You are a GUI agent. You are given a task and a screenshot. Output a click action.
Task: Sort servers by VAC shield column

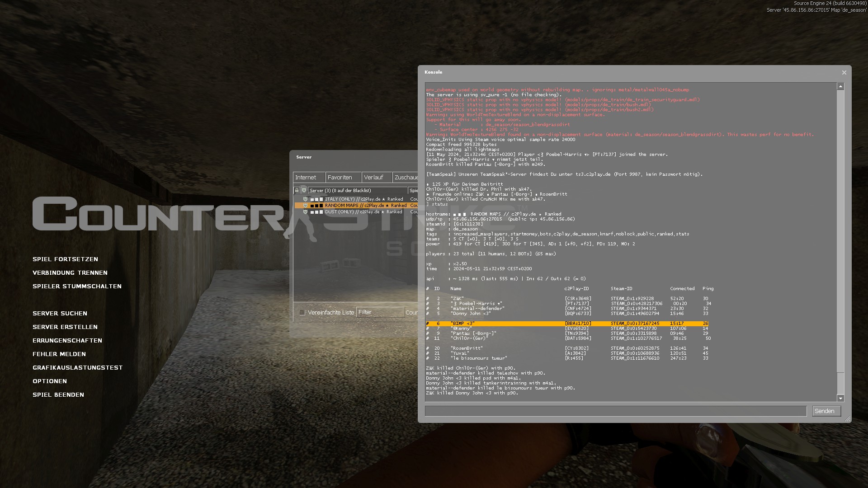coord(304,191)
